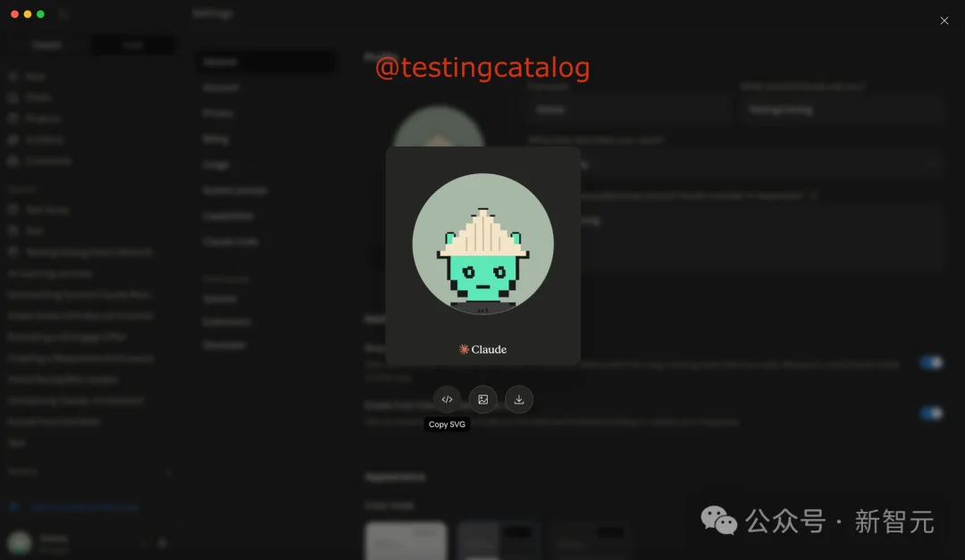The height and width of the screenshot is (560, 965).
Task: Select the light color mode thumbnail
Action: [406, 540]
